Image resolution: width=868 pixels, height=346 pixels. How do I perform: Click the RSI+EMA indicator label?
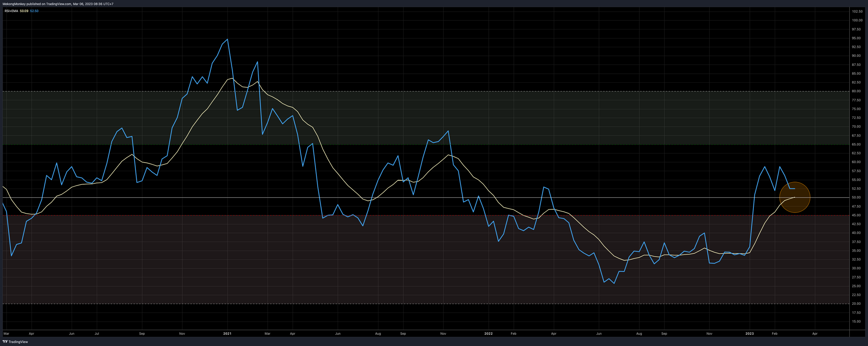pos(11,11)
